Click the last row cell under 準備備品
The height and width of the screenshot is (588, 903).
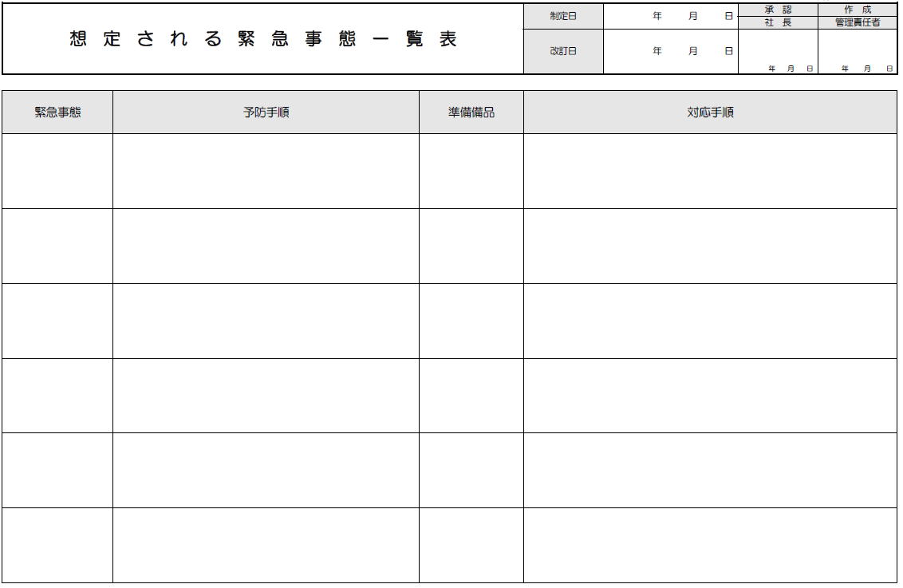(471, 545)
